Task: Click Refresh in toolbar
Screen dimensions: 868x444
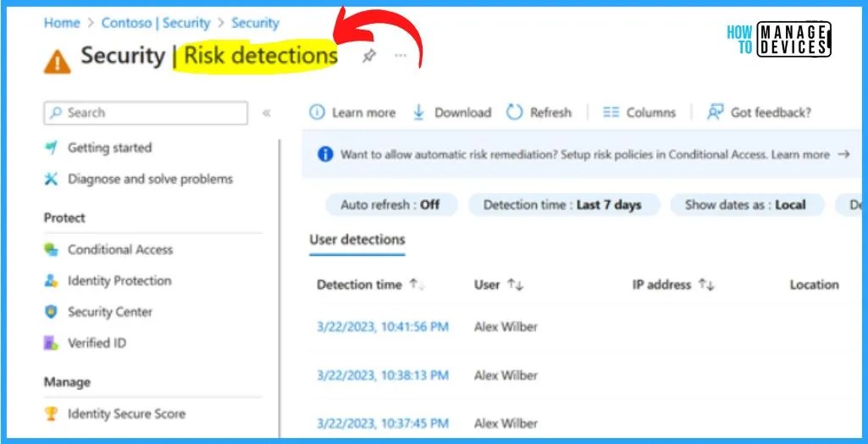Action: point(550,113)
